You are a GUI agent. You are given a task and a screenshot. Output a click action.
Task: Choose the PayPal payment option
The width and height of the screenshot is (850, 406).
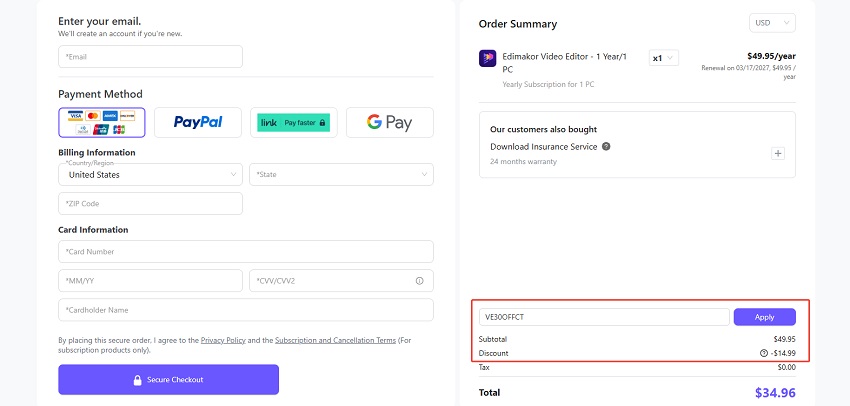[198, 123]
